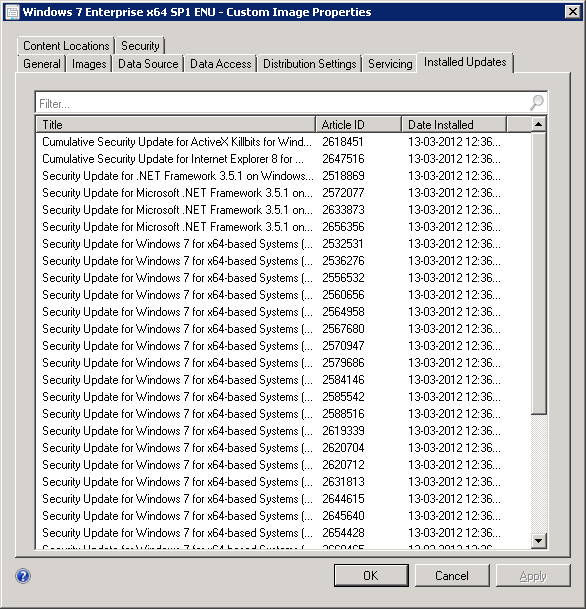The image size is (586, 609).
Task: Open the Security tab
Action: click(140, 46)
